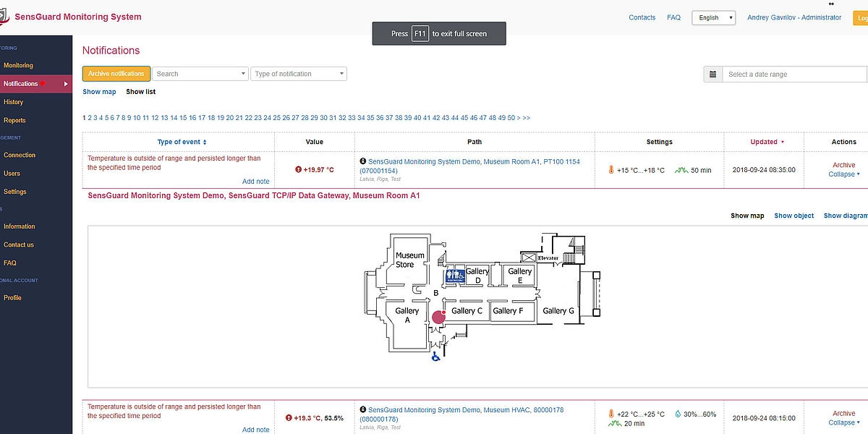Image resolution: width=868 pixels, height=434 pixels.
Task: Open the Museum HVAC, 80000178 path link
Action: point(461,414)
